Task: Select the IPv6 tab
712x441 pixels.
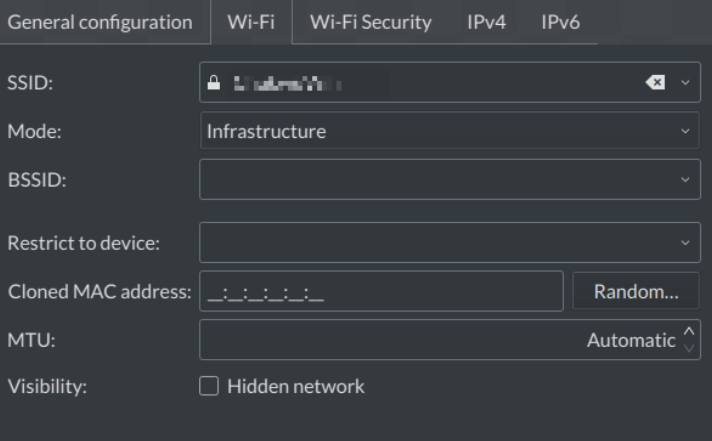Action: [560, 22]
